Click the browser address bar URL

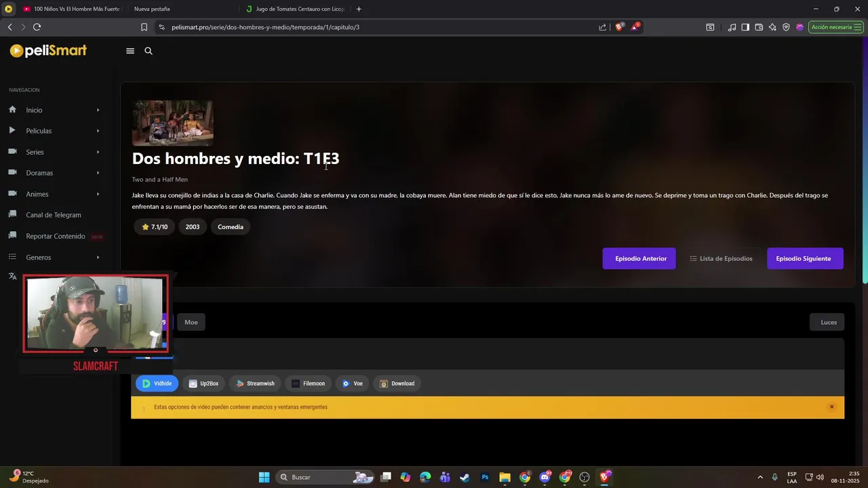(265, 27)
